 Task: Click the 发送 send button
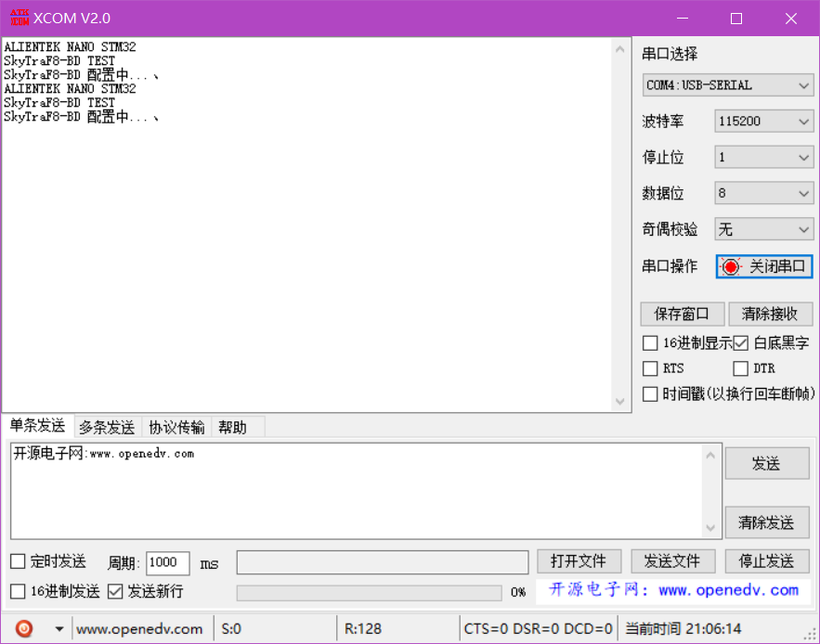[767, 463]
